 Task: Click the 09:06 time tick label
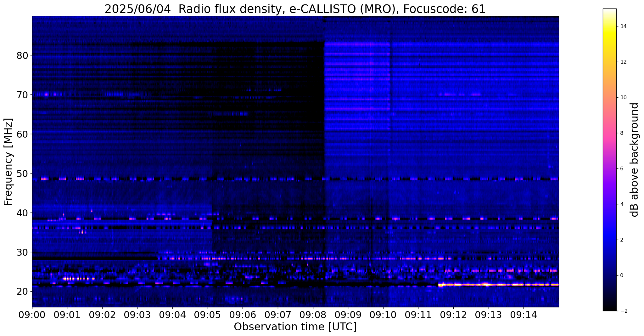tap(243, 315)
